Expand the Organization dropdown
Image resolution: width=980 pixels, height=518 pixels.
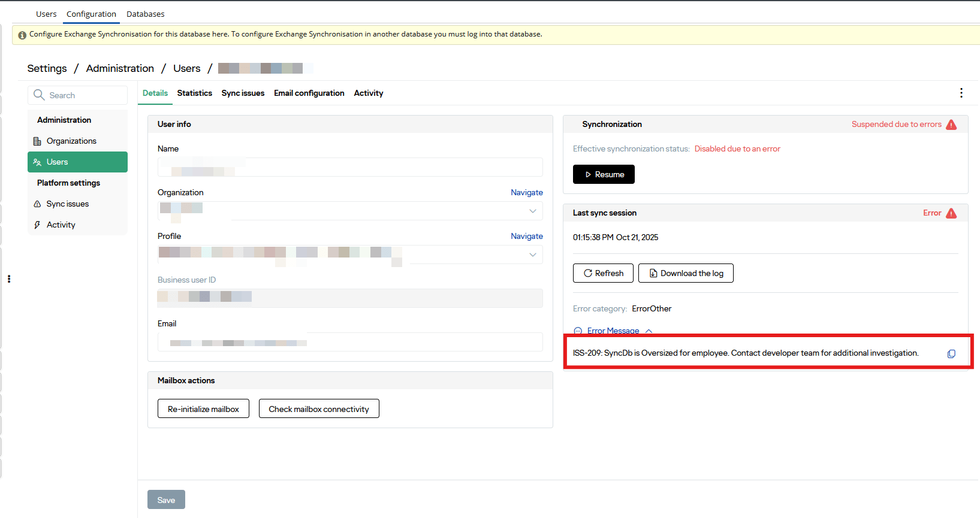click(x=532, y=211)
